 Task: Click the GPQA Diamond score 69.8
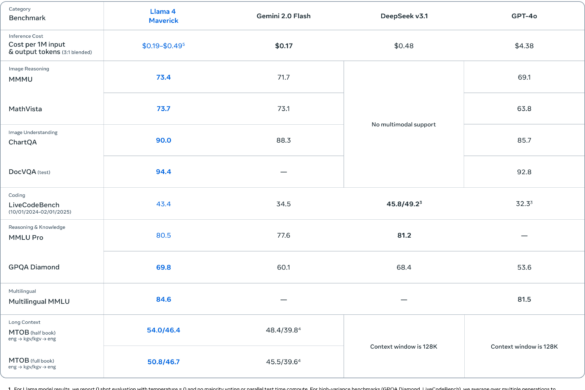click(163, 267)
